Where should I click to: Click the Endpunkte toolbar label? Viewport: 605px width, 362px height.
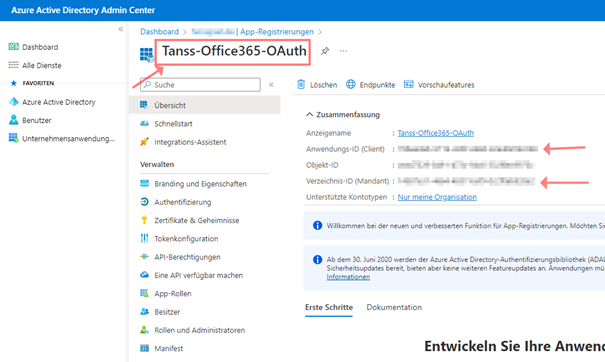click(377, 85)
